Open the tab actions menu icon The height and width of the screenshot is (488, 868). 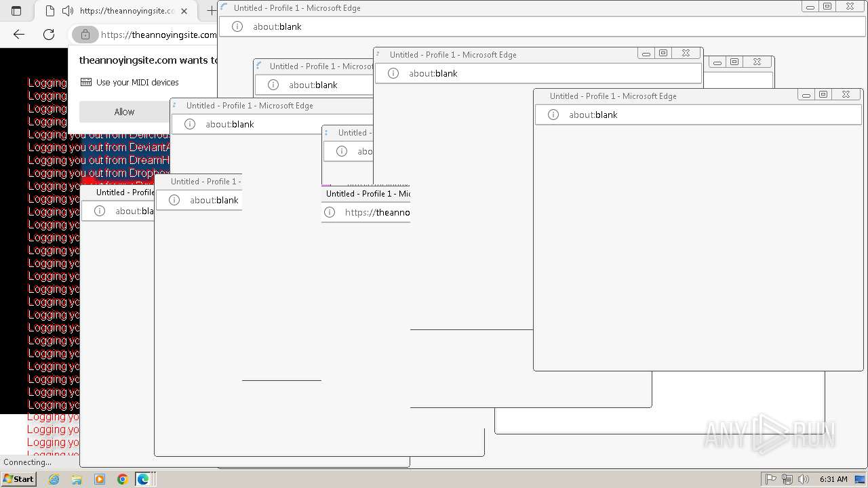click(16, 11)
